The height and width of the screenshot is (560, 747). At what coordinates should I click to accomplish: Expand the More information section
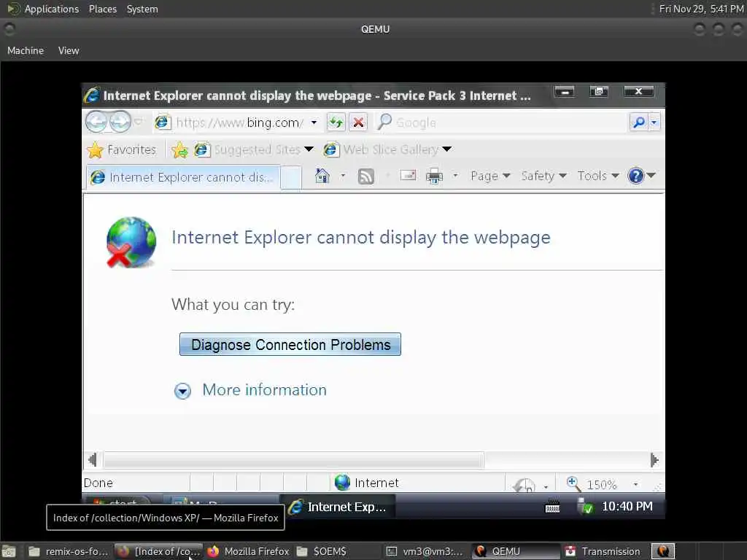tap(251, 390)
